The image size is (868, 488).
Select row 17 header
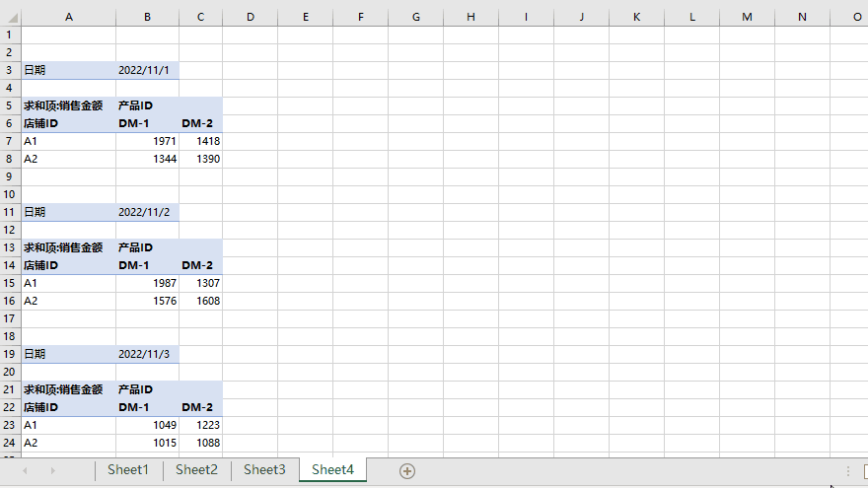point(10,318)
